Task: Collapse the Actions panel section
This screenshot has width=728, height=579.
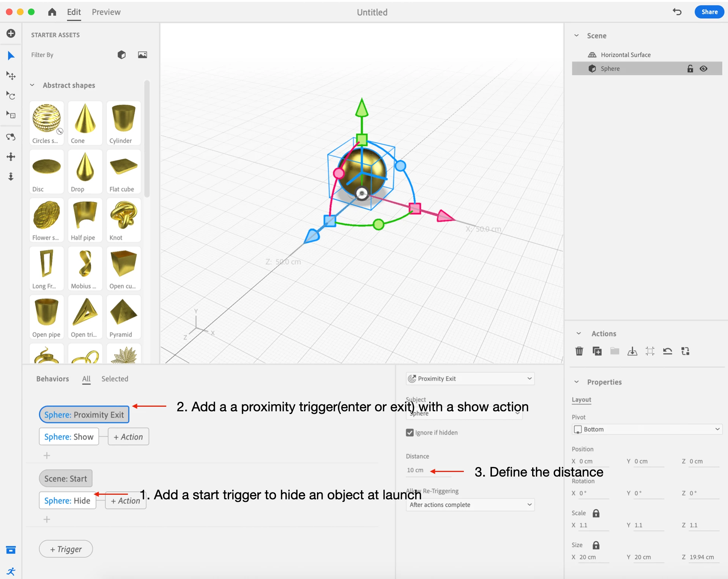Action: [578, 334]
